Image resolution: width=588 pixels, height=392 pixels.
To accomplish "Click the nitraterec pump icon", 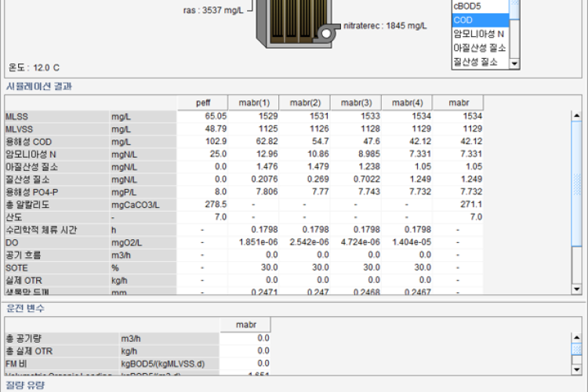I will 326,34.
